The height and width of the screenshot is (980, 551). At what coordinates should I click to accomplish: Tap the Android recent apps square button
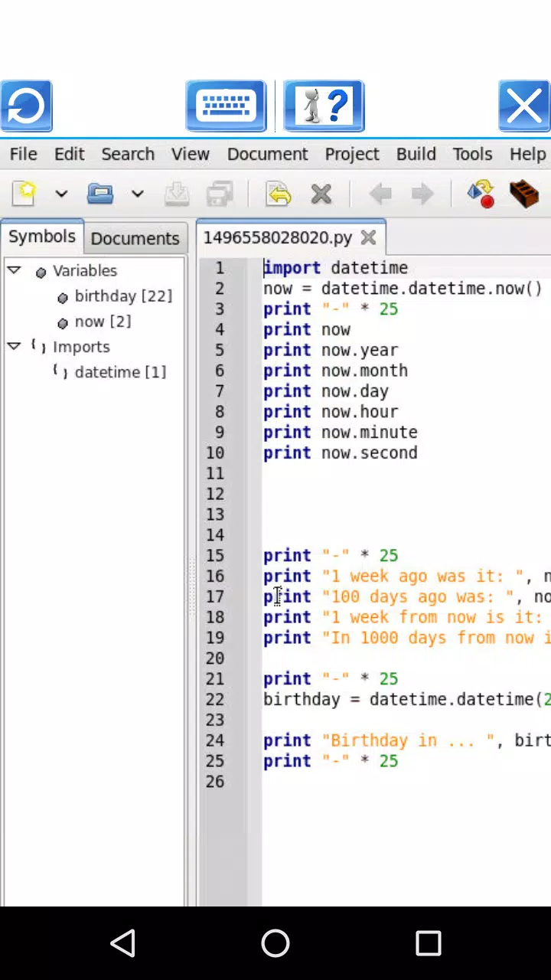coord(429,943)
